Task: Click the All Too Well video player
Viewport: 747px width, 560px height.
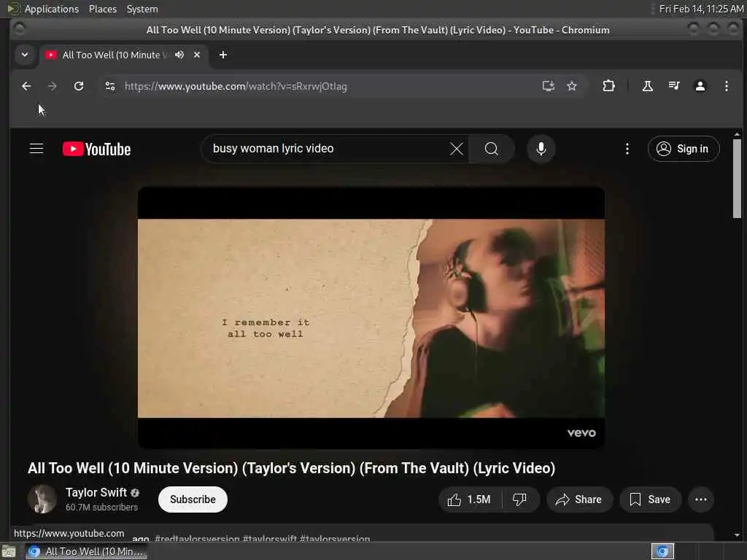Action: 371,318
